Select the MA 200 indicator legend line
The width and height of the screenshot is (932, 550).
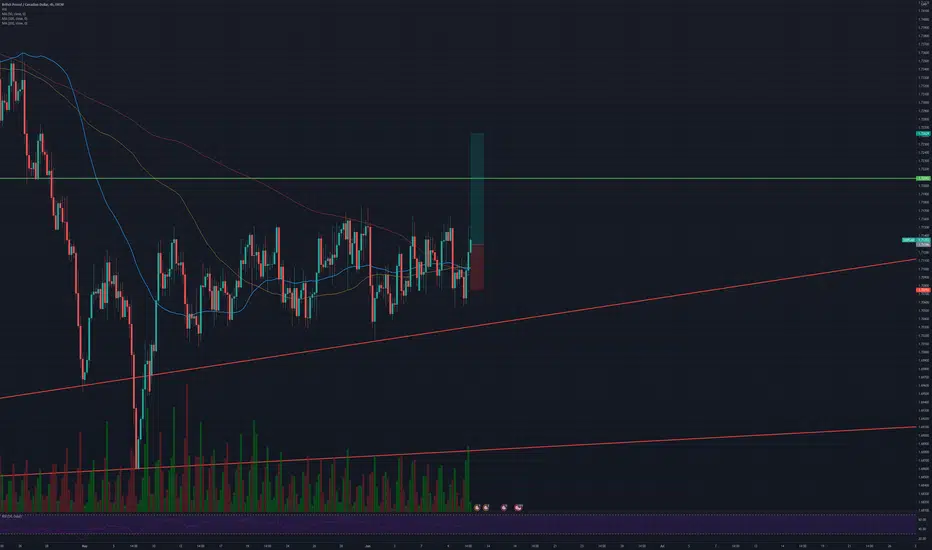point(14,23)
